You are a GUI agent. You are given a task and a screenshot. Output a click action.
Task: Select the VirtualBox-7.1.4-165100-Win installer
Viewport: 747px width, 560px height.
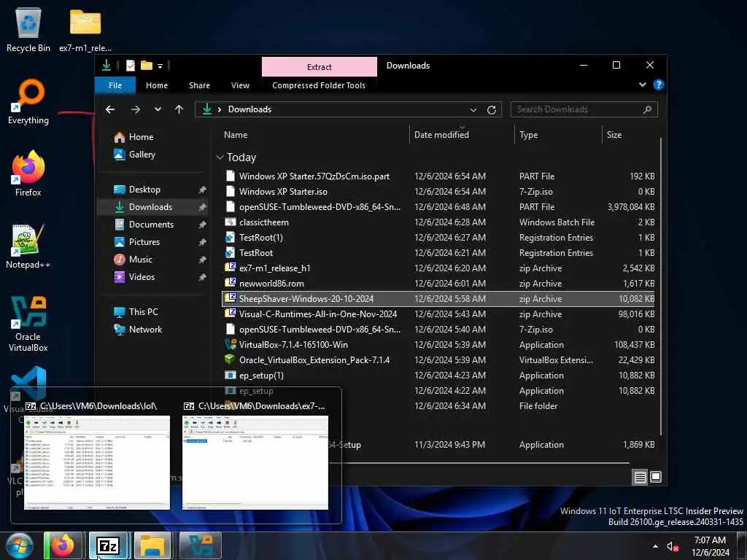click(438, 345)
